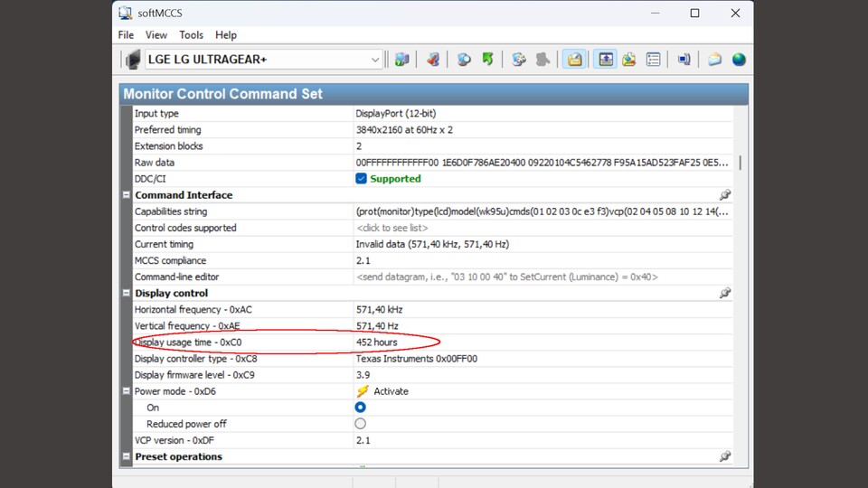Click the color palette toolbar icon
This screenshot has height=488, width=868.
pyautogui.click(x=519, y=60)
